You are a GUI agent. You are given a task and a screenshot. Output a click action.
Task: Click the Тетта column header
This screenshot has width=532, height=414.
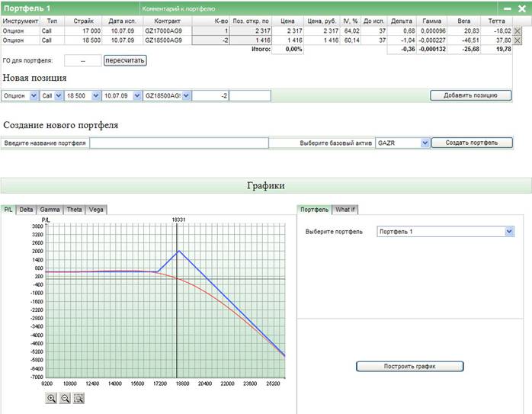(x=496, y=21)
